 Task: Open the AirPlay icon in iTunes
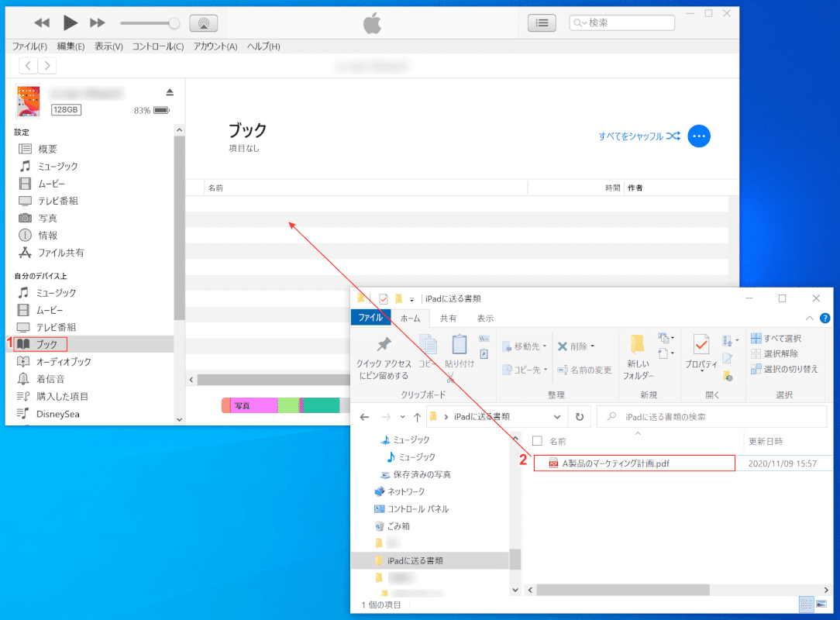click(x=204, y=23)
